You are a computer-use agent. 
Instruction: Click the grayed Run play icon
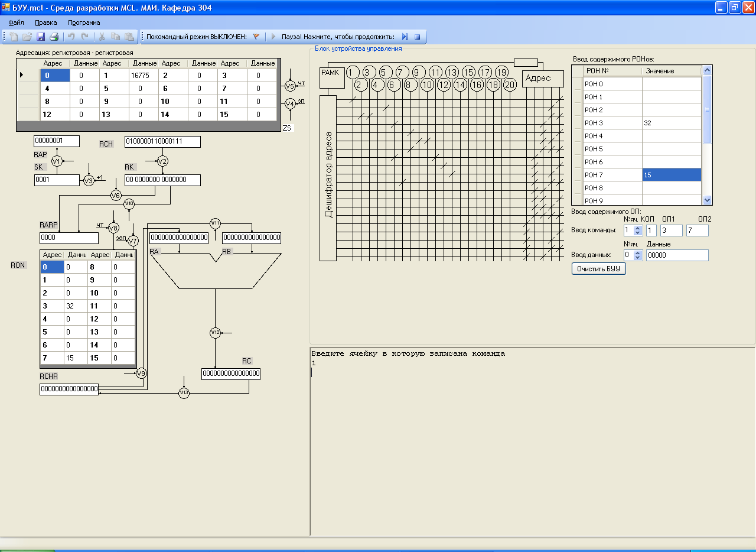273,37
